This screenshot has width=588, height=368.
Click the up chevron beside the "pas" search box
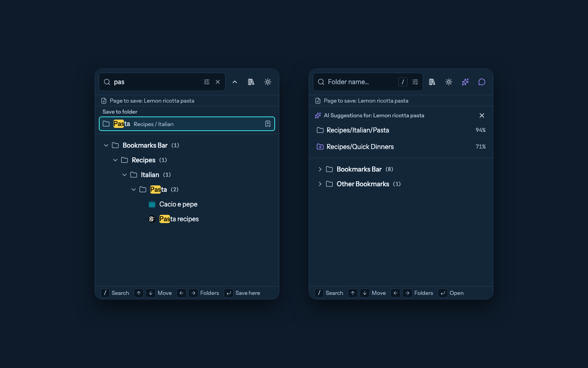click(235, 82)
